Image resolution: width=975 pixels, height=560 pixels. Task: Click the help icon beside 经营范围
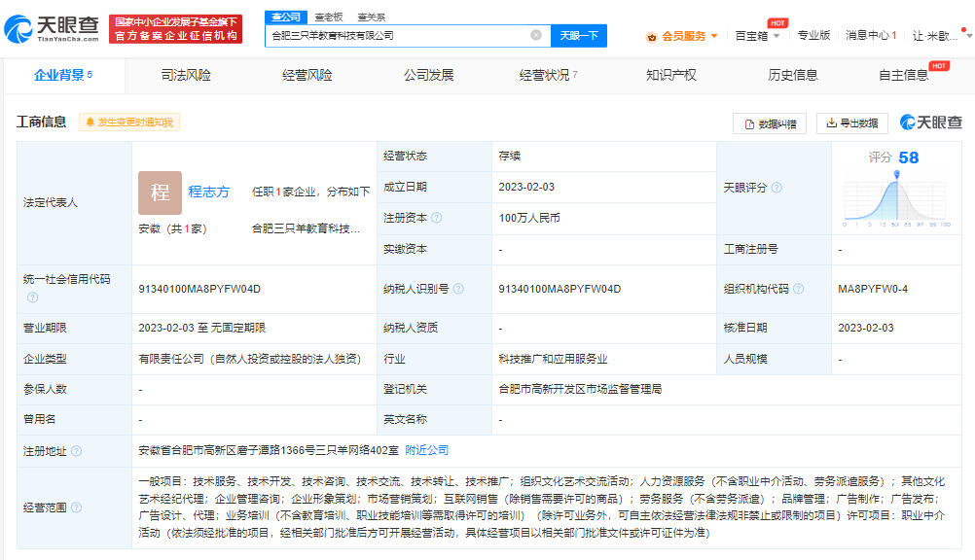click(x=76, y=507)
